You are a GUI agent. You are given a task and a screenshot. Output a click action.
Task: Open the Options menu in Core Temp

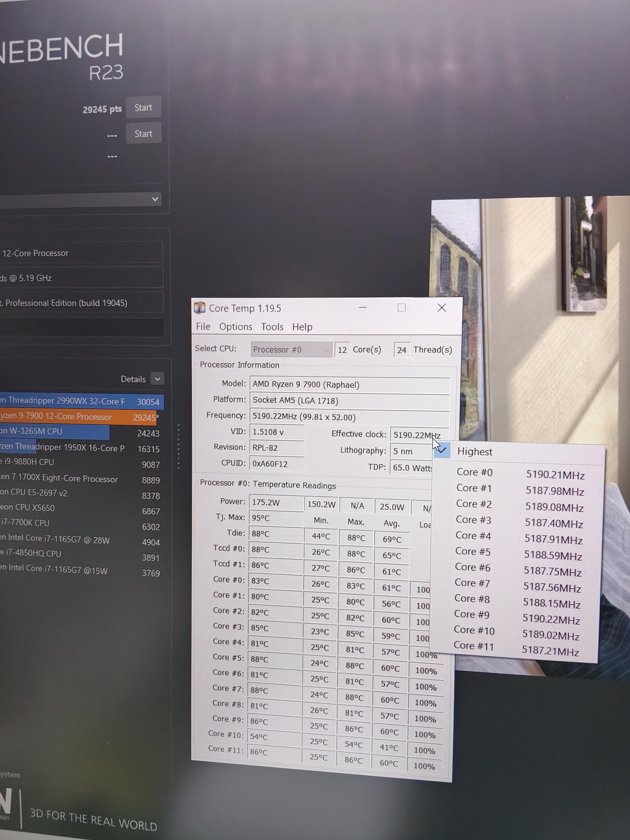(235, 326)
